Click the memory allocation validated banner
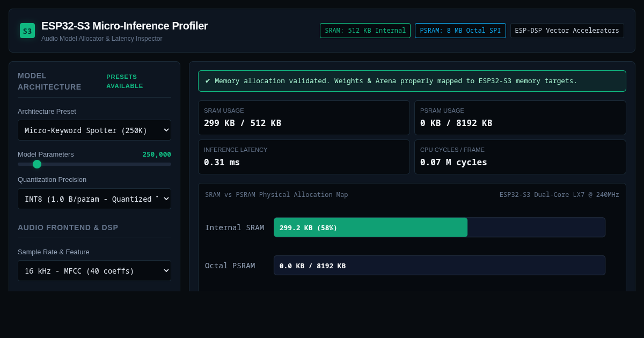The height and width of the screenshot is (338, 644). tap(412, 81)
